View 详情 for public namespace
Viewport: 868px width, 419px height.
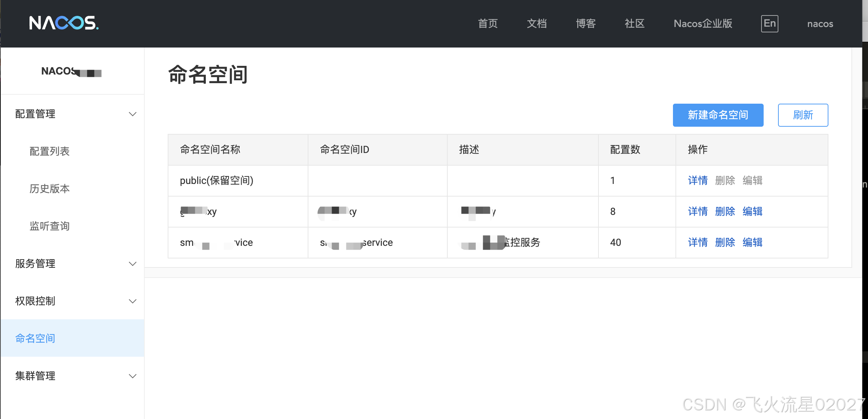click(697, 180)
